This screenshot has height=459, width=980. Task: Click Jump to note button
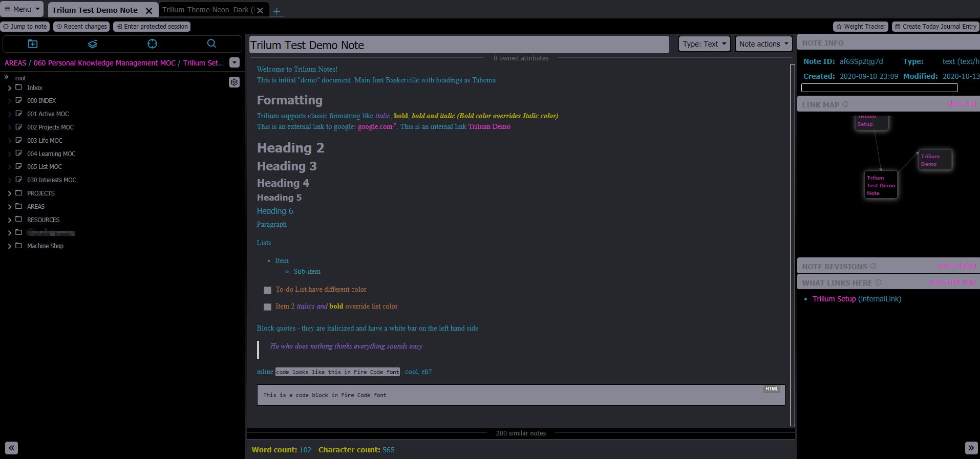pos(25,27)
